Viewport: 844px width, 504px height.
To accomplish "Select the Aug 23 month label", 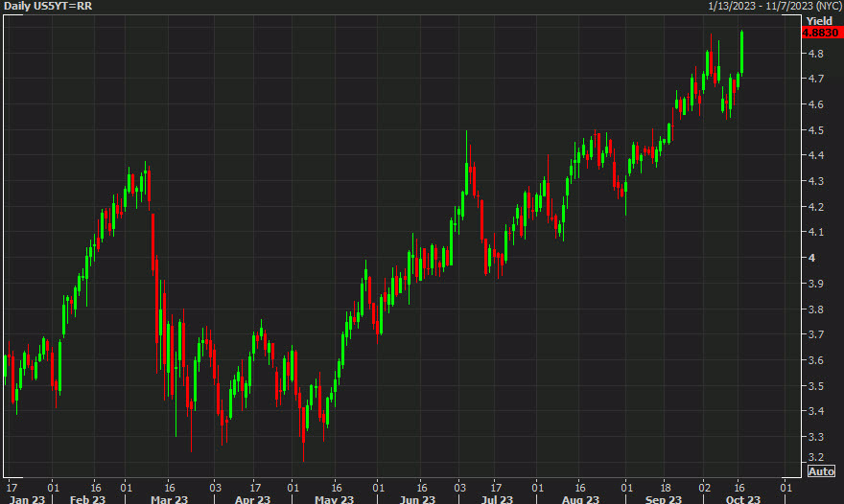I will (579, 498).
